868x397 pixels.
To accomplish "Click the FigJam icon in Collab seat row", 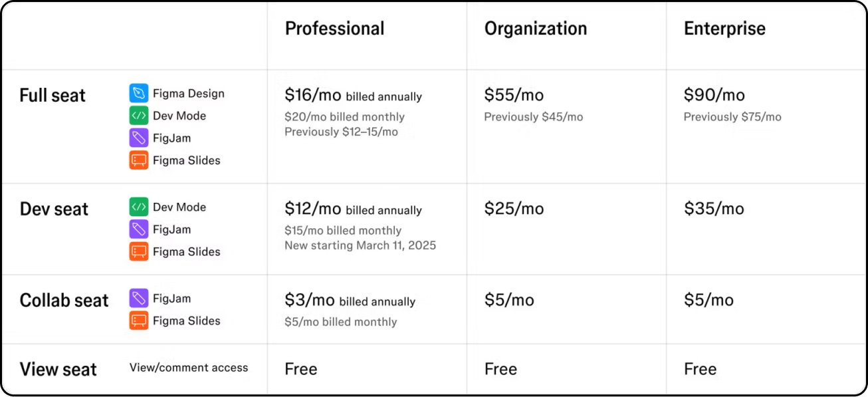I will 138,299.
